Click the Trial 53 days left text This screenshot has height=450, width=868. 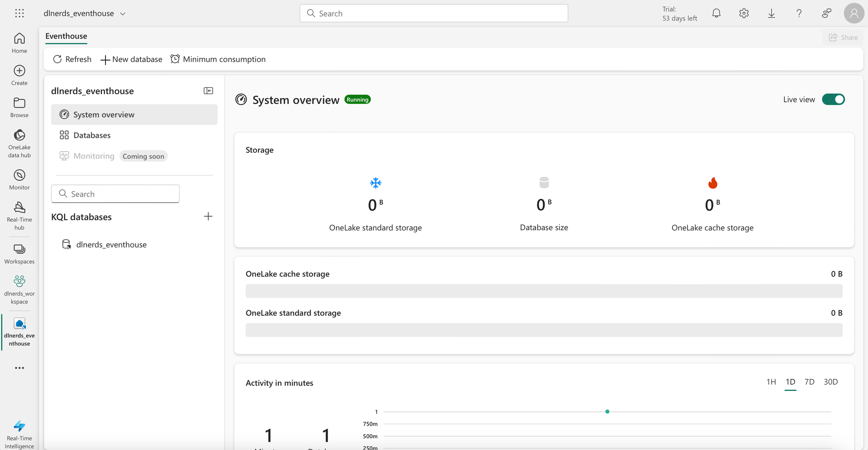tap(680, 14)
